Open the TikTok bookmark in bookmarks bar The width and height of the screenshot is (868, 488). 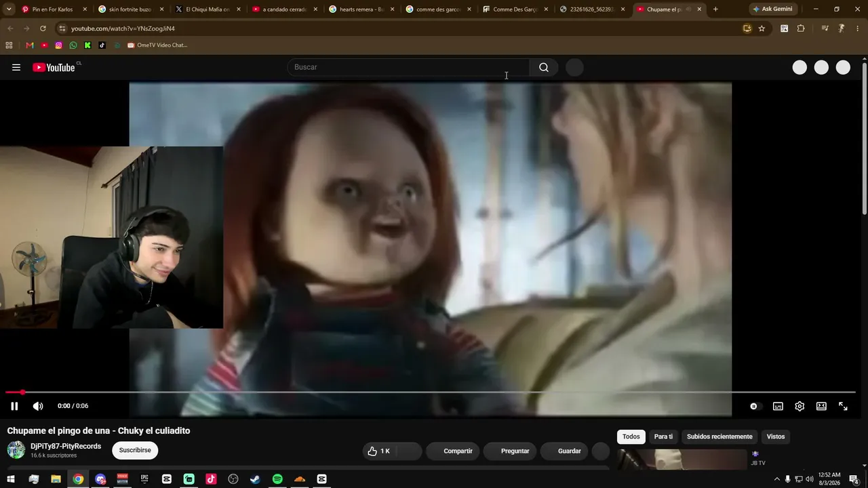coord(102,45)
